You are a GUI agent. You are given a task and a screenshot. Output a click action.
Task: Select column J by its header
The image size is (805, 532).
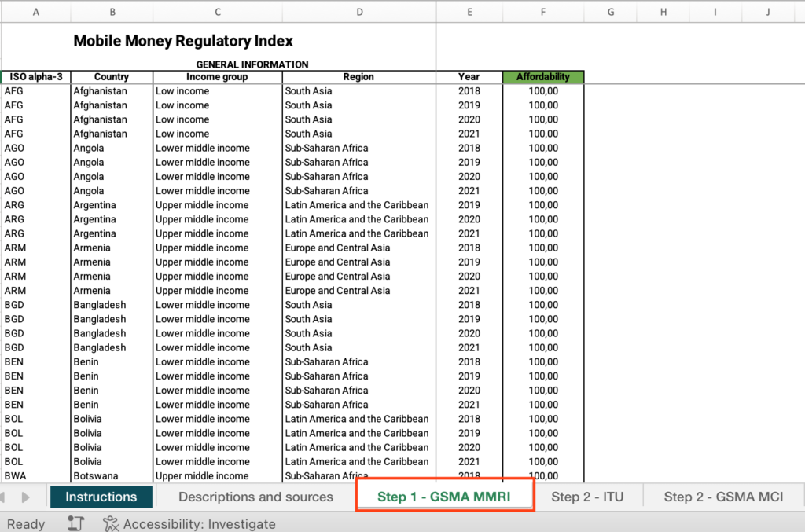(768, 12)
